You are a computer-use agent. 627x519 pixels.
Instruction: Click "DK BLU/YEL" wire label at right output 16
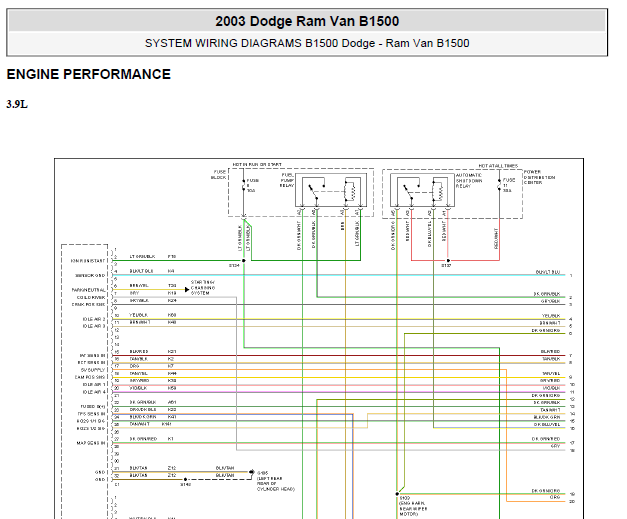pyautogui.click(x=547, y=424)
